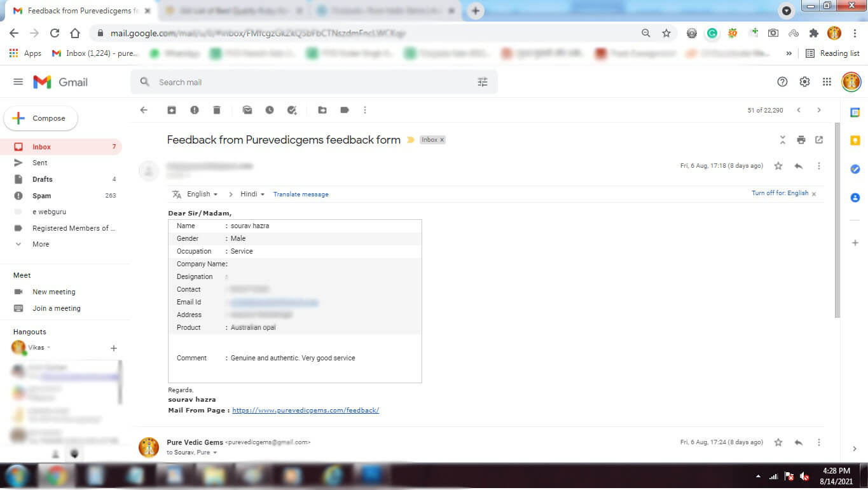The height and width of the screenshot is (490, 868).
Task: Open Gmail settings gear
Action: 804,82
